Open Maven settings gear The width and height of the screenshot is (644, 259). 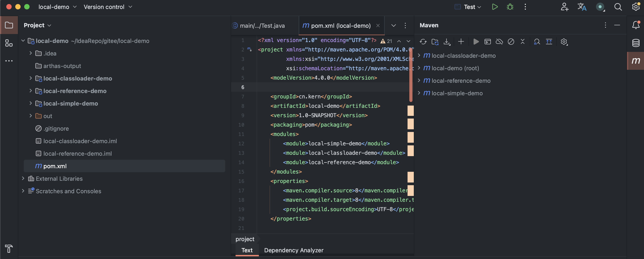click(x=564, y=42)
